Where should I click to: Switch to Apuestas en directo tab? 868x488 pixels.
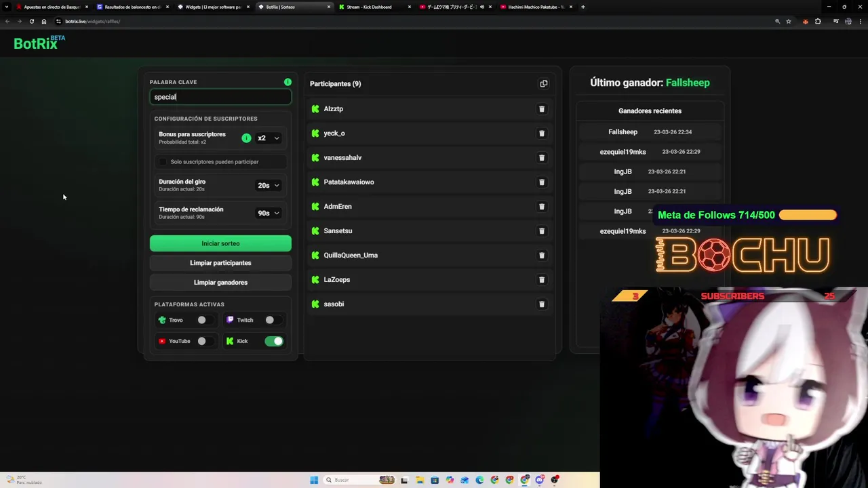click(53, 7)
